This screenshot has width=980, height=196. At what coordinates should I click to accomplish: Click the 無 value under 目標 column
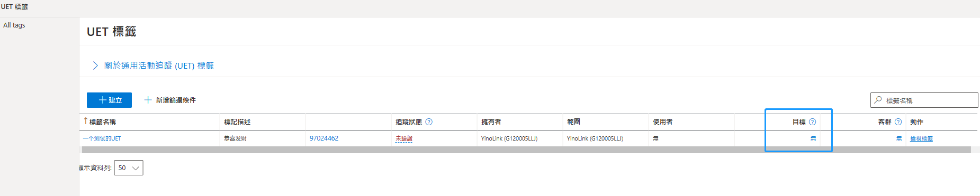click(813, 138)
